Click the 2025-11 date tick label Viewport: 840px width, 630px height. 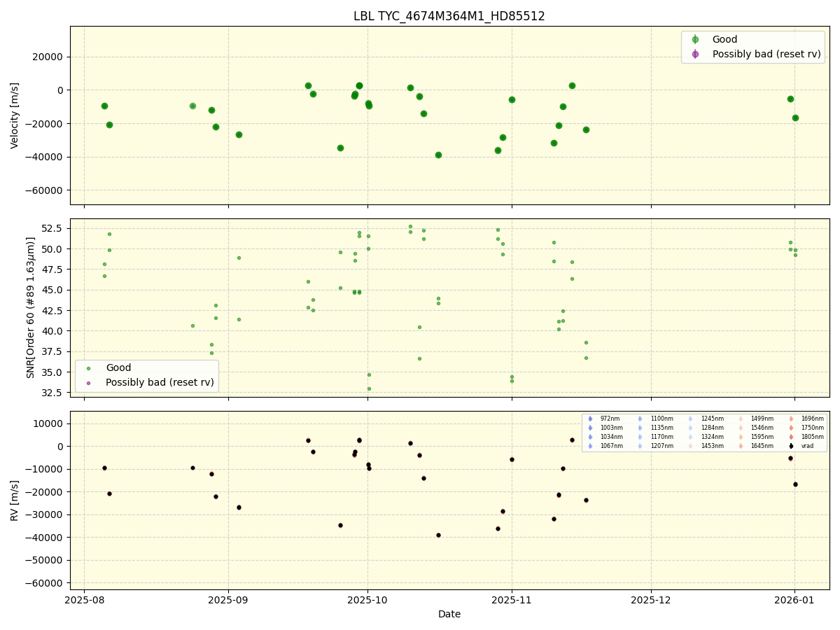pos(512,599)
